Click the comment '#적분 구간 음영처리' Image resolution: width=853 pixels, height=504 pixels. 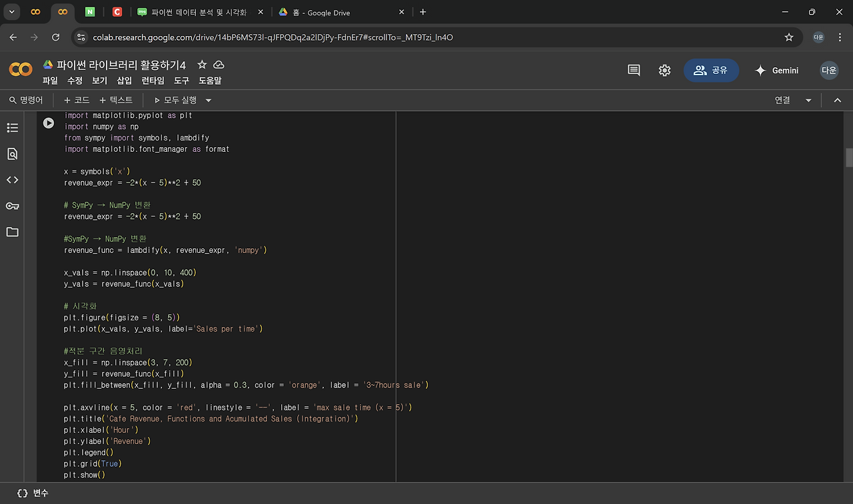tap(103, 352)
